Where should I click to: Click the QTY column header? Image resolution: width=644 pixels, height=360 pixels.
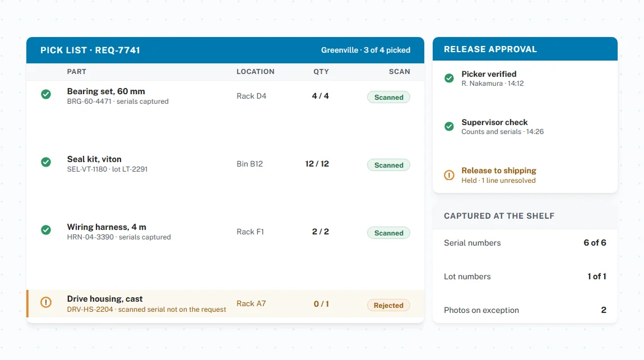pyautogui.click(x=321, y=72)
